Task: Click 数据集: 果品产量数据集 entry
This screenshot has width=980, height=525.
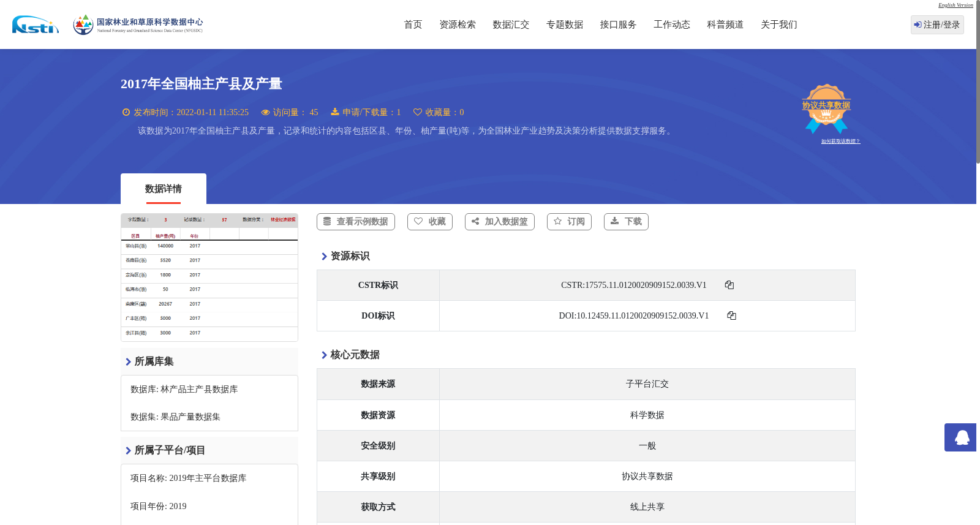Action: [175, 417]
